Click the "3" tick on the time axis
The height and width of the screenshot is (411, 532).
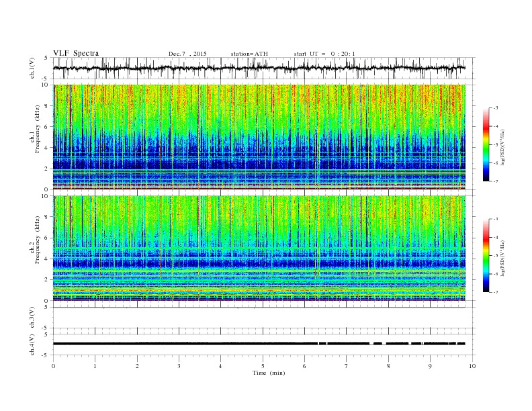179,366
